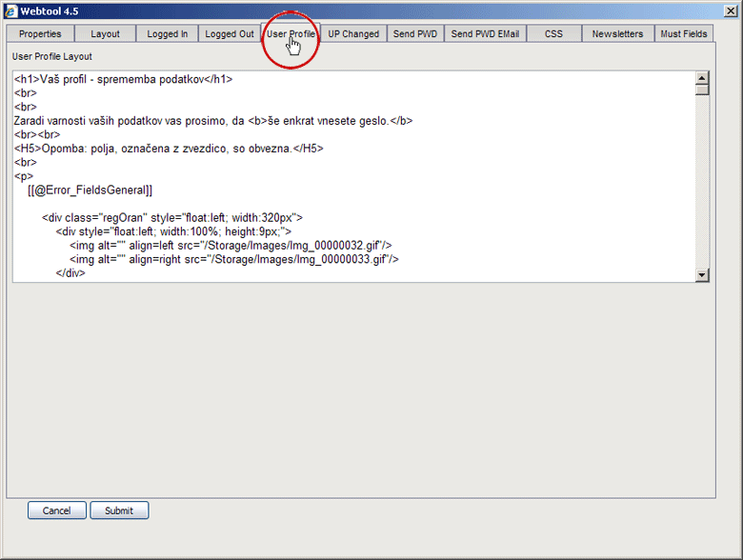This screenshot has height=560, width=743.
Task: Switch to the Newsletters tab
Action: 617,33
